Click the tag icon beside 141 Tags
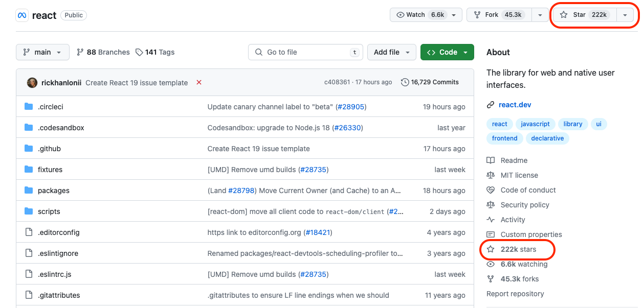 [139, 52]
